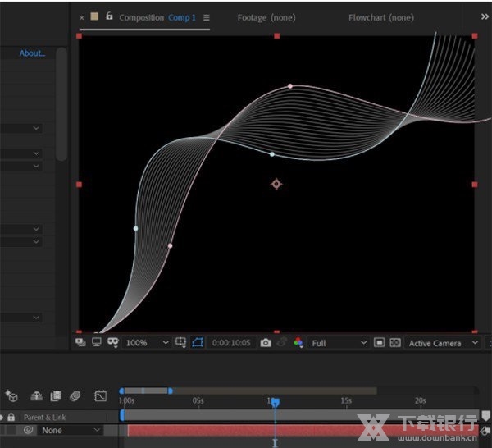Toggle Frame Blending switch in timeline
Screen dimensions: 492x448
pyautogui.click(x=56, y=396)
